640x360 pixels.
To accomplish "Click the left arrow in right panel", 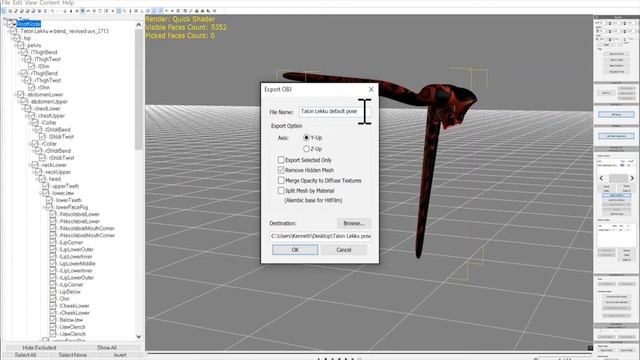I will pos(601,178).
